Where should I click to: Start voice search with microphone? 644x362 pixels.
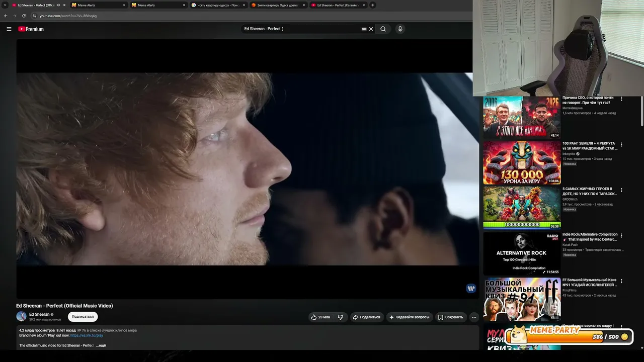tap(400, 29)
